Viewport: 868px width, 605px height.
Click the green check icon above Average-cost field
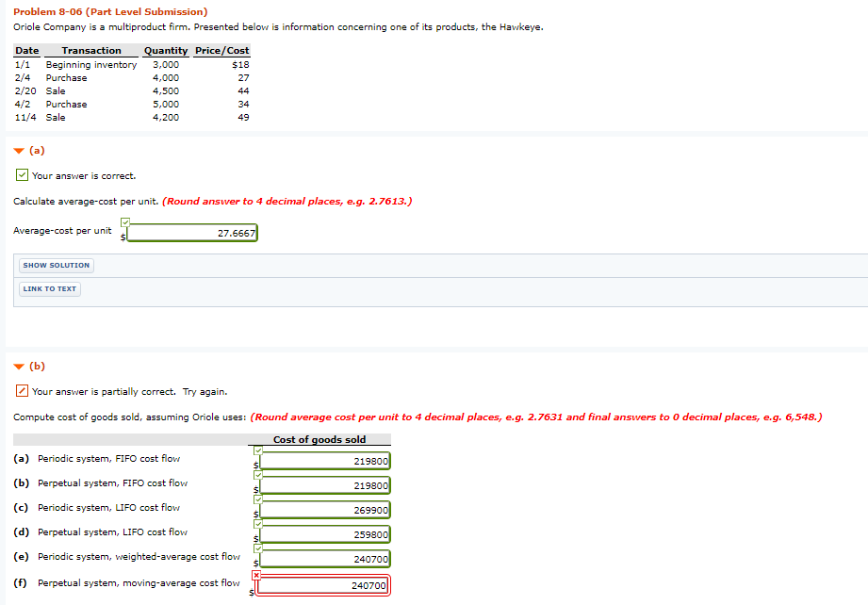pyautogui.click(x=125, y=222)
